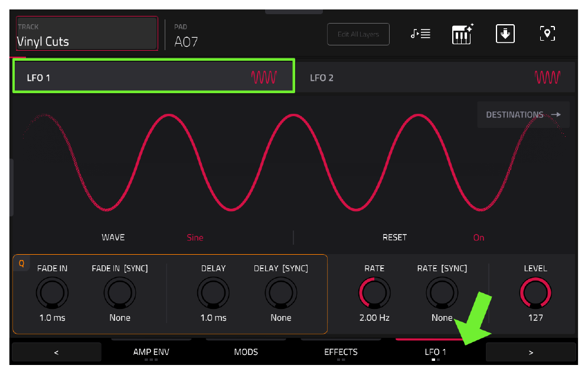The width and height of the screenshot is (588, 375).
Task: Open the DESTINATIONS page
Action: point(523,114)
